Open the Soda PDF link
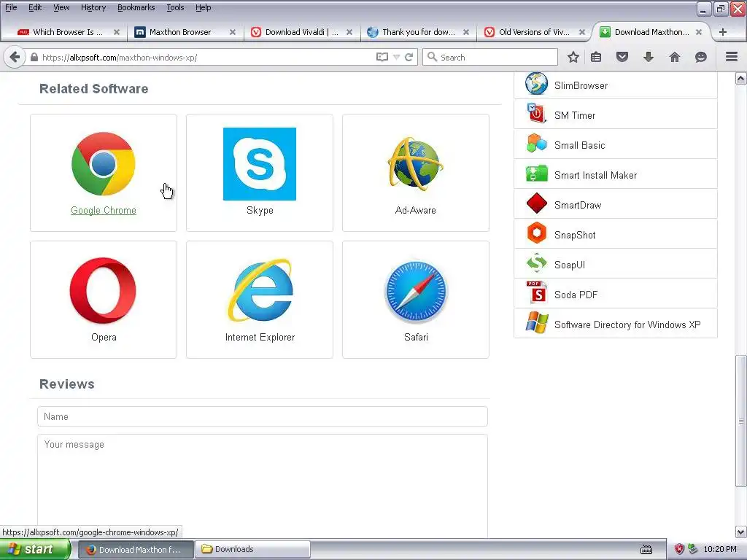 [576, 295]
